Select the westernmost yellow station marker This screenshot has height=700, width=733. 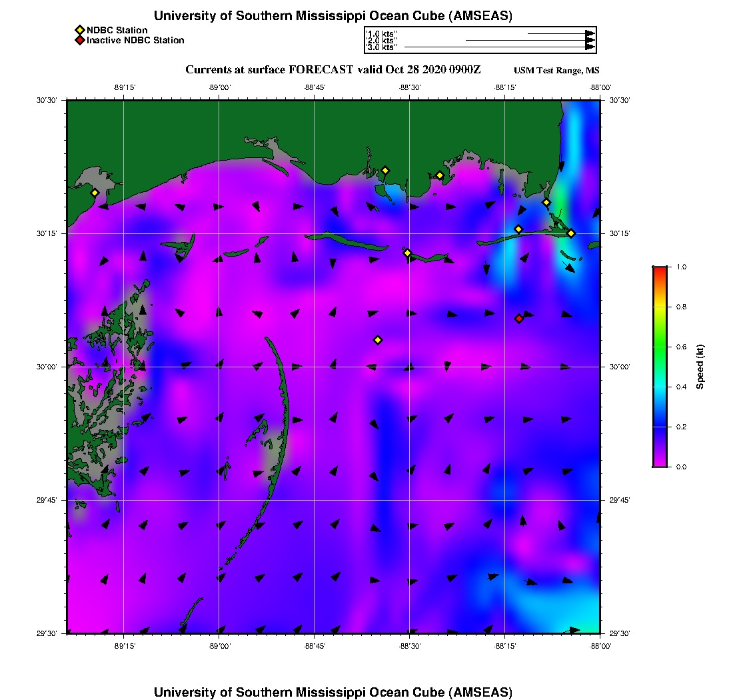click(x=95, y=193)
